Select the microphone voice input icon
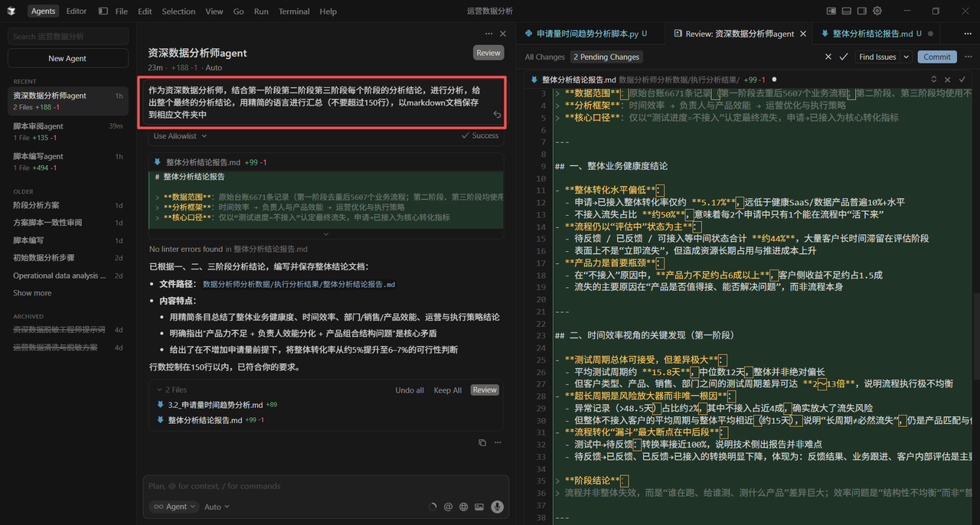This screenshot has width=980, height=525. click(x=498, y=506)
